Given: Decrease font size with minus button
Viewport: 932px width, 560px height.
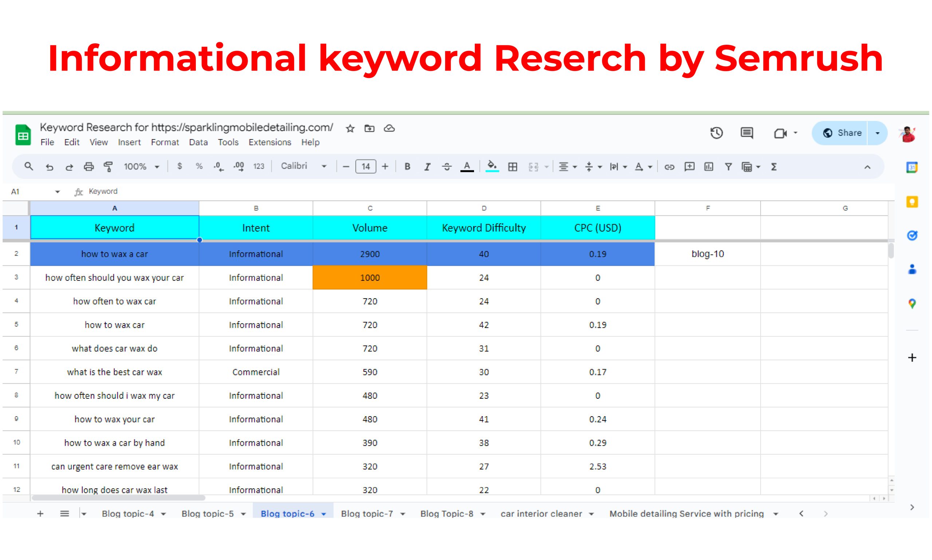Looking at the screenshot, I should (345, 166).
